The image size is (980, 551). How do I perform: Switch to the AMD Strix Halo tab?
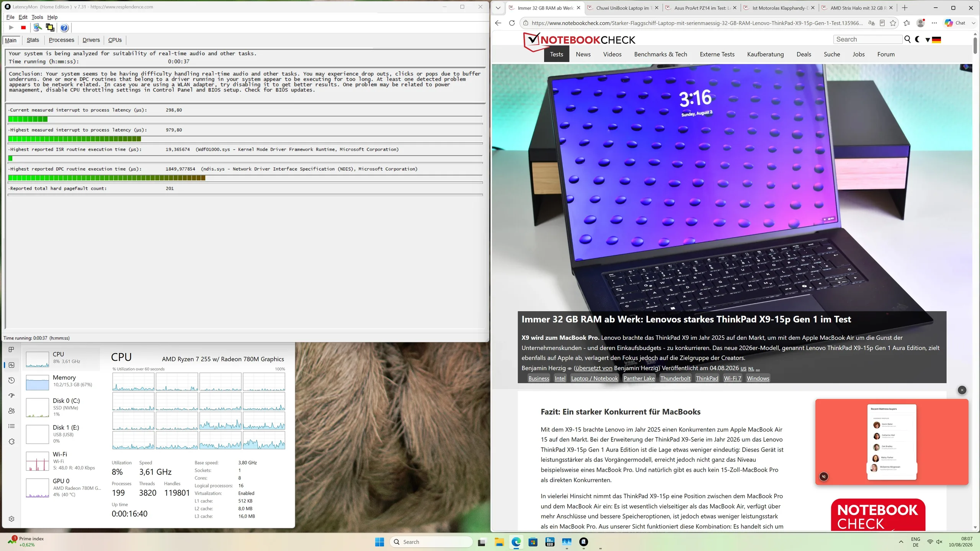tap(857, 8)
